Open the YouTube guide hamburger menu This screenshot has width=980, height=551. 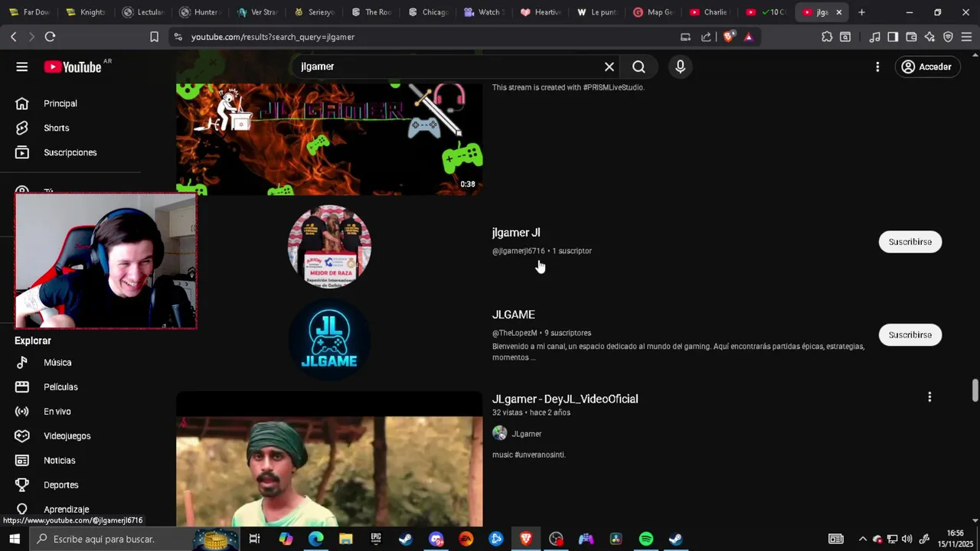(22, 67)
